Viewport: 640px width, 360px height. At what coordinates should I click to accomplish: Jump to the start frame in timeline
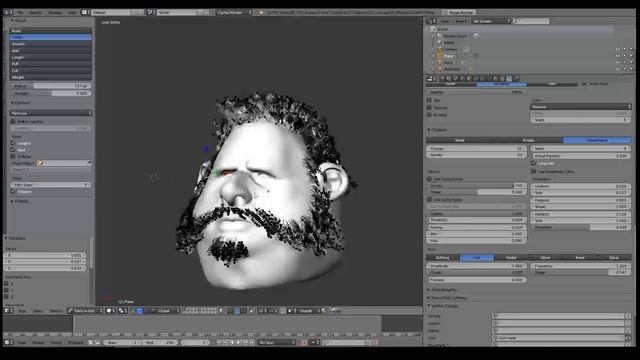pyautogui.click(x=220, y=342)
